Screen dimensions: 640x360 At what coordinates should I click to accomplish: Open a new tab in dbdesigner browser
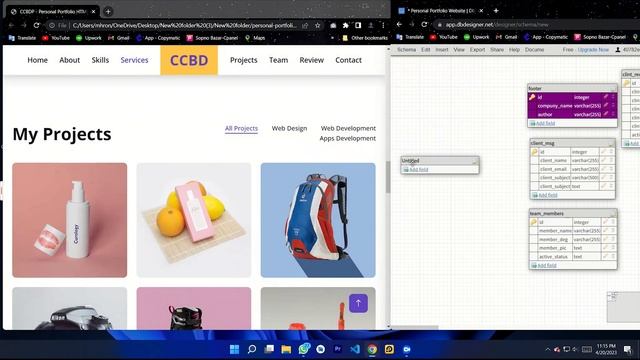496,11
